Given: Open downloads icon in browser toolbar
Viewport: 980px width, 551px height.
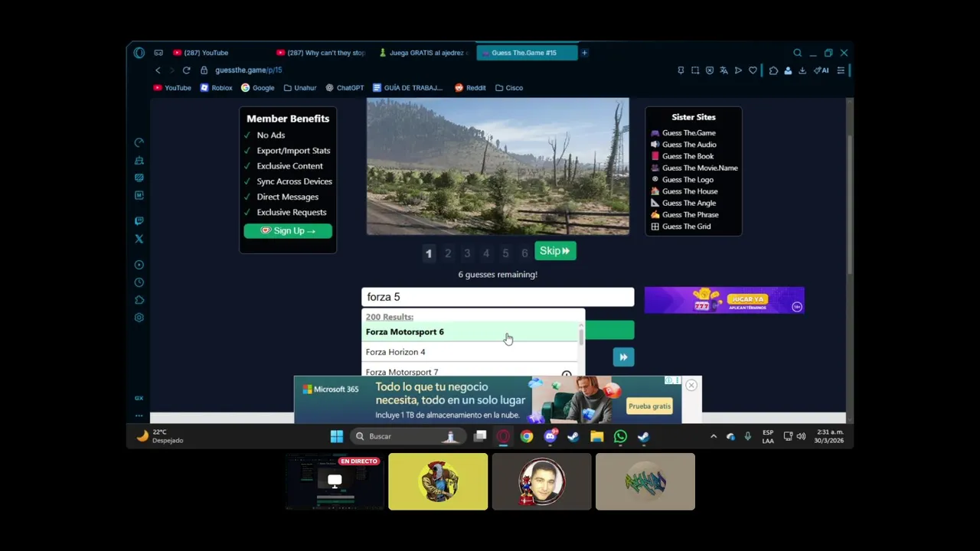Looking at the screenshot, I should [x=802, y=70].
